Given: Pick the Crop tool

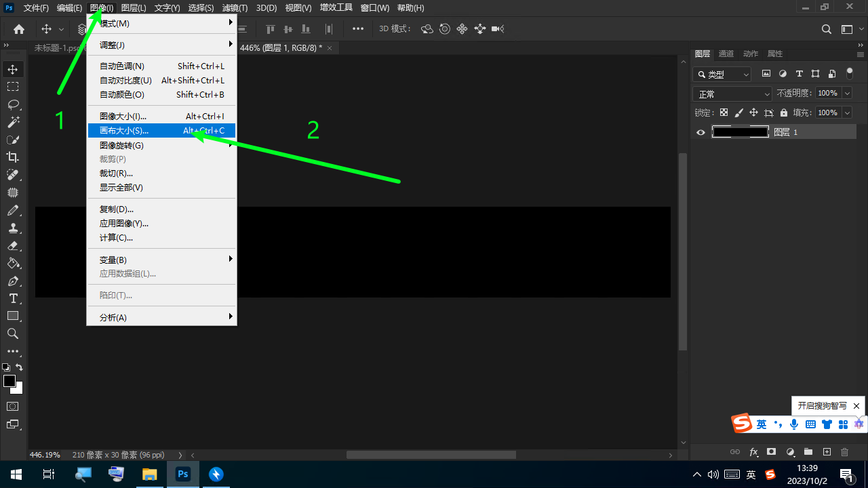Looking at the screenshot, I should pyautogui.click(x=13, y=157).
